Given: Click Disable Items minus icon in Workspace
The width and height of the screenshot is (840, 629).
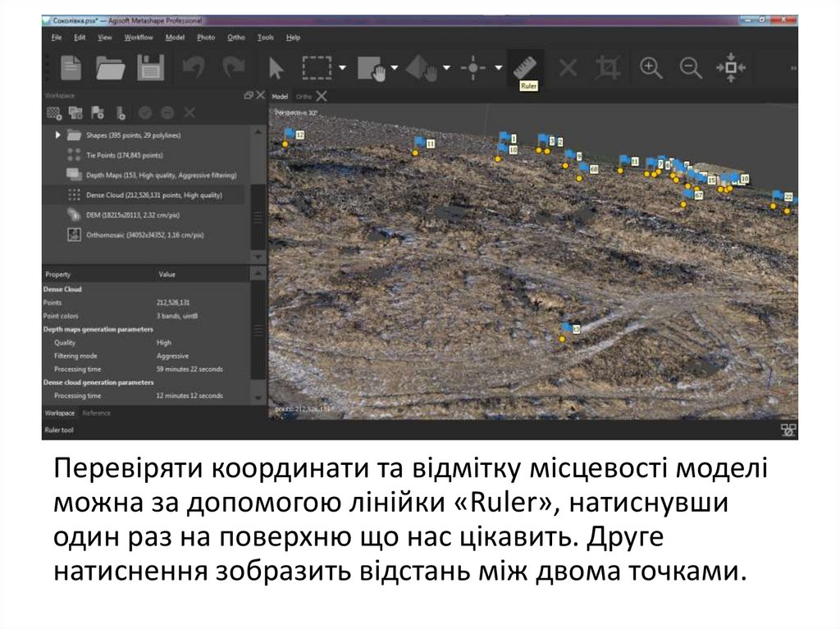Looking at the screenshot, I should 167,113.
